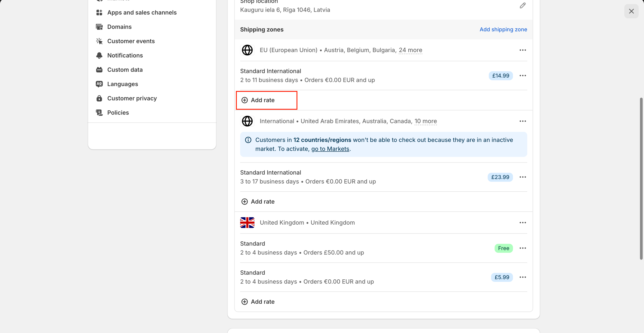This screenshot has width=644, height=333.
Task: Click the page vertical scrollbar
Action: coord(641,179)
